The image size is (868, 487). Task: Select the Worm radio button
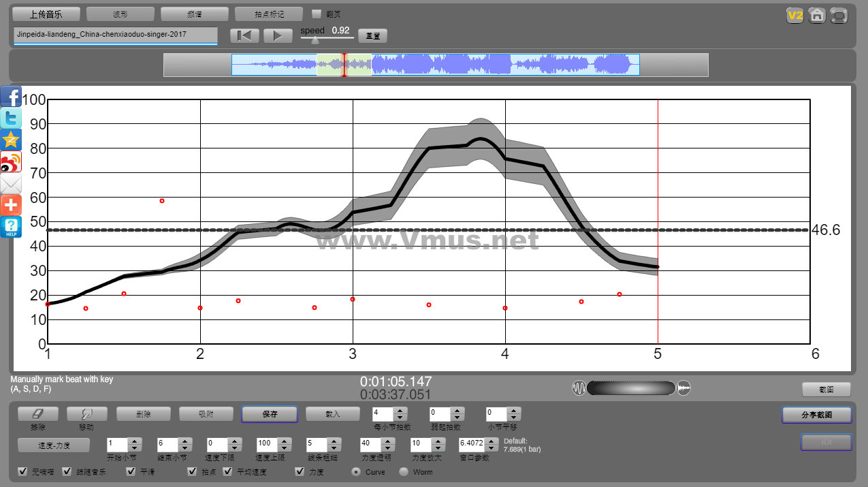[404, 471]
